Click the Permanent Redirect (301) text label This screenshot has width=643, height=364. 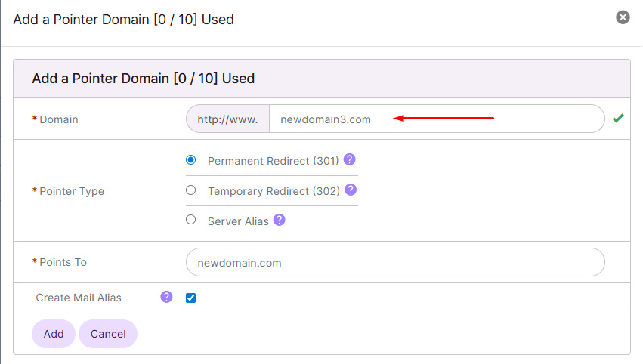(274, 161)
